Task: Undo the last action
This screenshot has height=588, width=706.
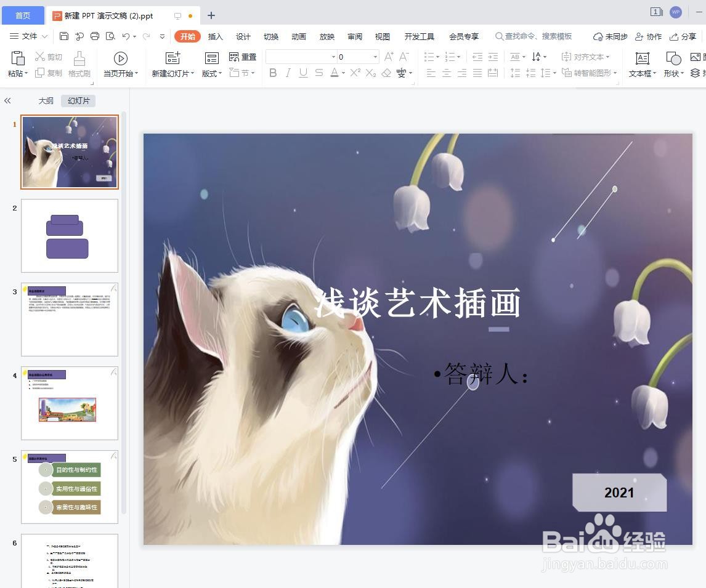Action: [126, 36]
